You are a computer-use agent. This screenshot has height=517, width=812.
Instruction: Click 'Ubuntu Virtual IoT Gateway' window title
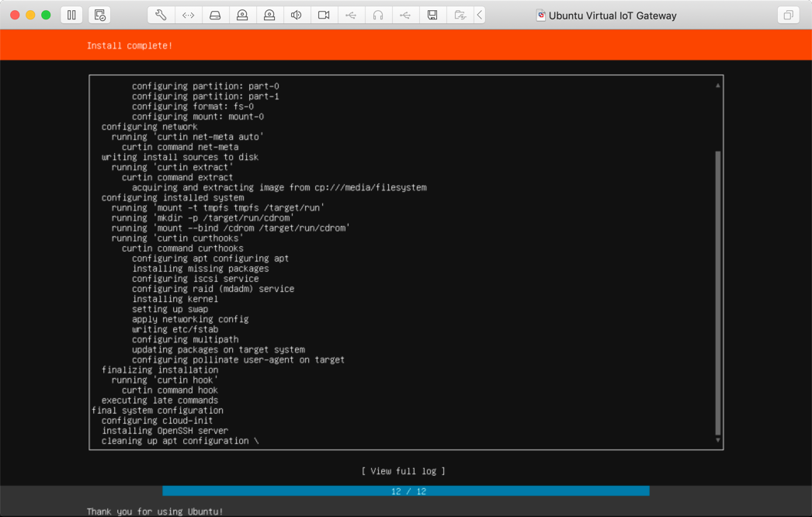[x=612, y=16]
